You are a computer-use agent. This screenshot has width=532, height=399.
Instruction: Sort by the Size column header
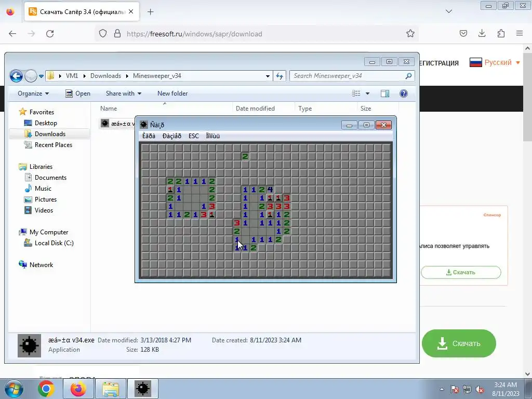pyautogui.click(x=365, y=109)
